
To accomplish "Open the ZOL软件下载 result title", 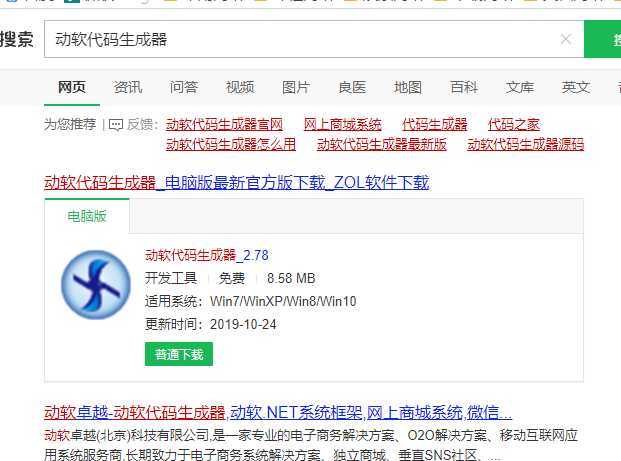I will (x=237, y=183).
